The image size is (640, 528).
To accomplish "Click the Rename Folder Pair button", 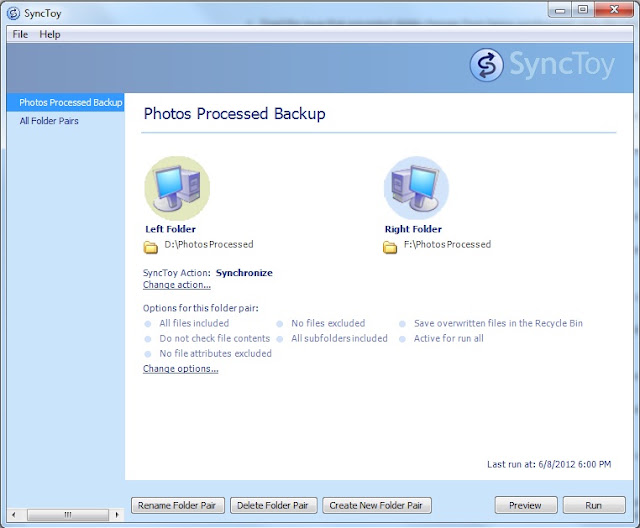I will pos(178,505).
